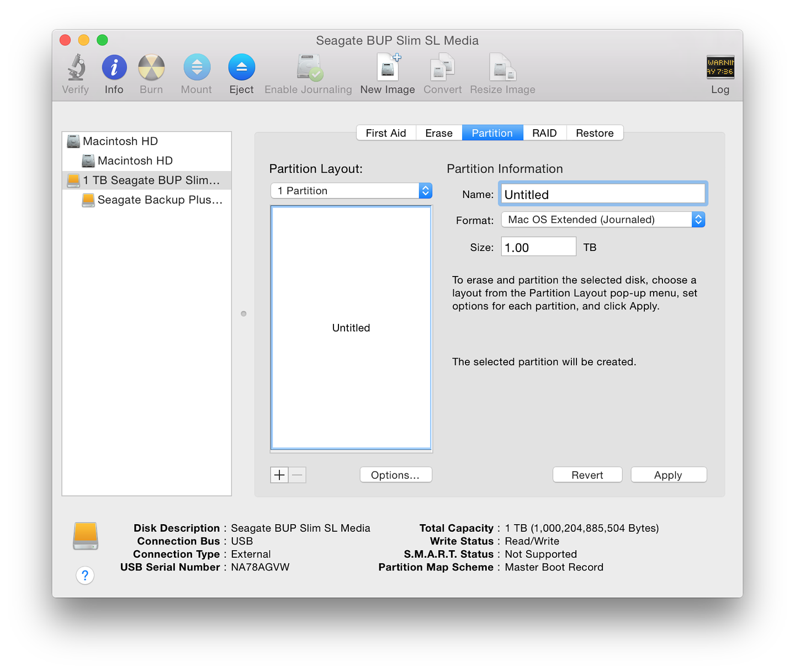Click the Total Capacity value text
This screenshot has height=672, width=795.
tap(582, 528)
